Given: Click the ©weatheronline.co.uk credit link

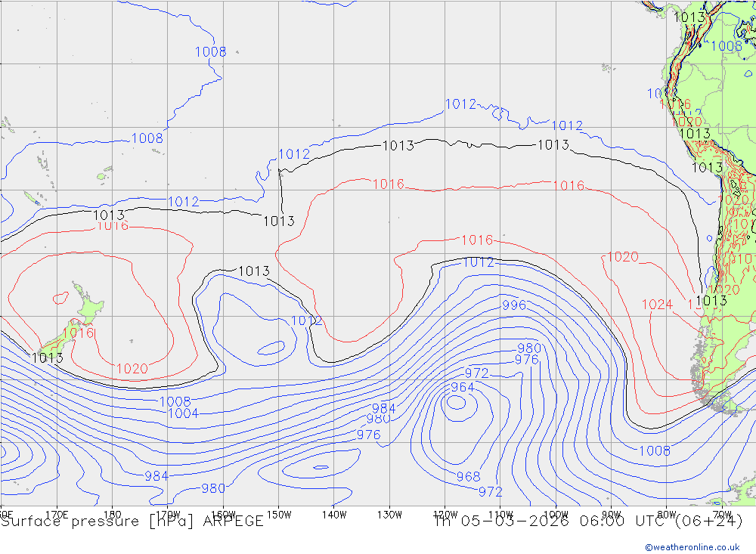Looking at the screenshot, I should 692,547.
